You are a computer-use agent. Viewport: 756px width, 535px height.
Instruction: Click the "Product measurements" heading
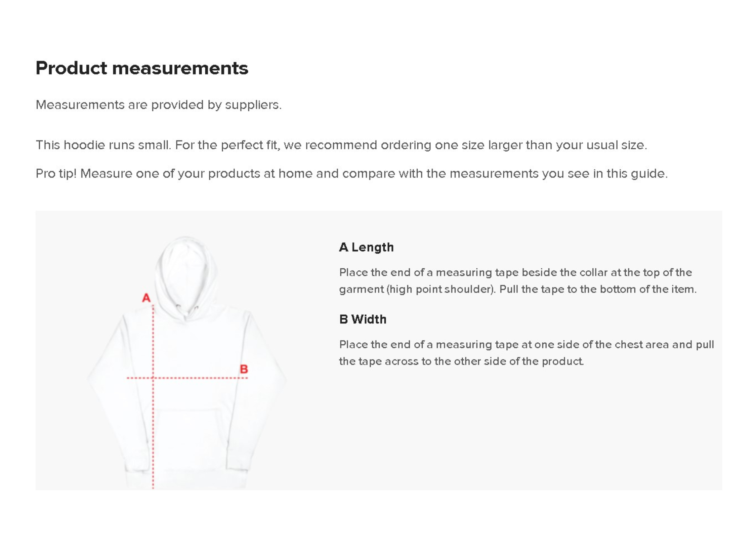coord(142,68)
